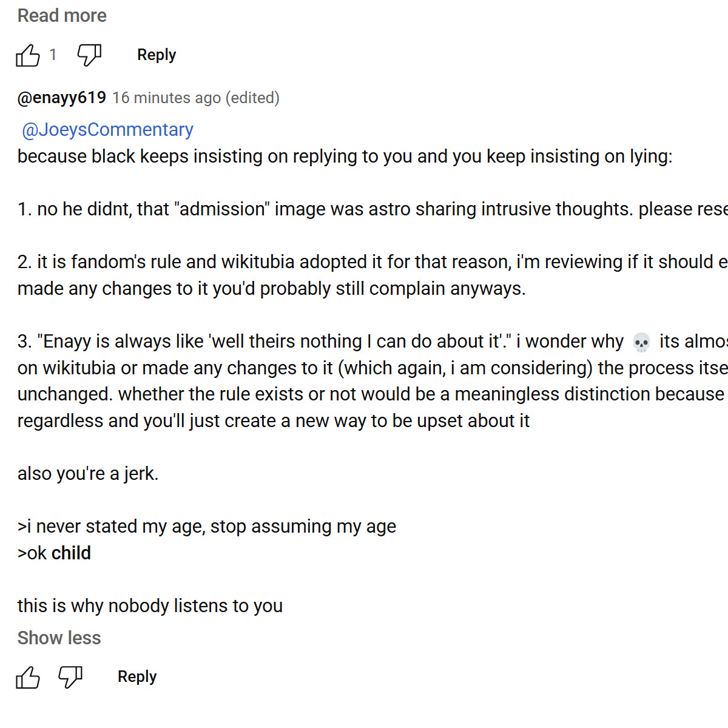Click the like count of 1
This screenshot has width=728, height=728.
[x=53, y=55]
